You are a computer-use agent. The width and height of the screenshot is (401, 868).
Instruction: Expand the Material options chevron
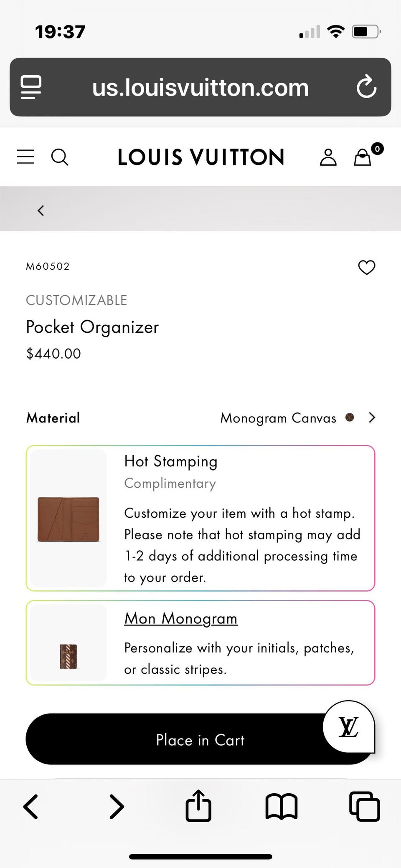372,418
